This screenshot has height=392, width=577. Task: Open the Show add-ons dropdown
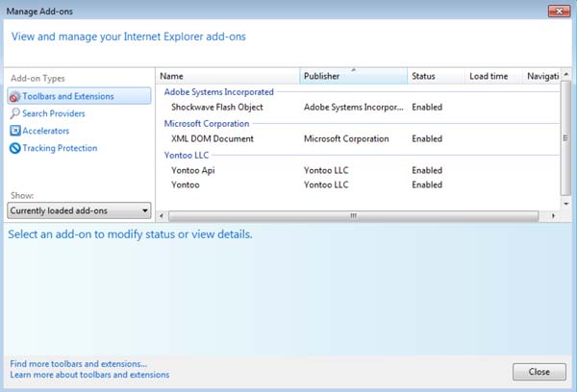[79, 210]
